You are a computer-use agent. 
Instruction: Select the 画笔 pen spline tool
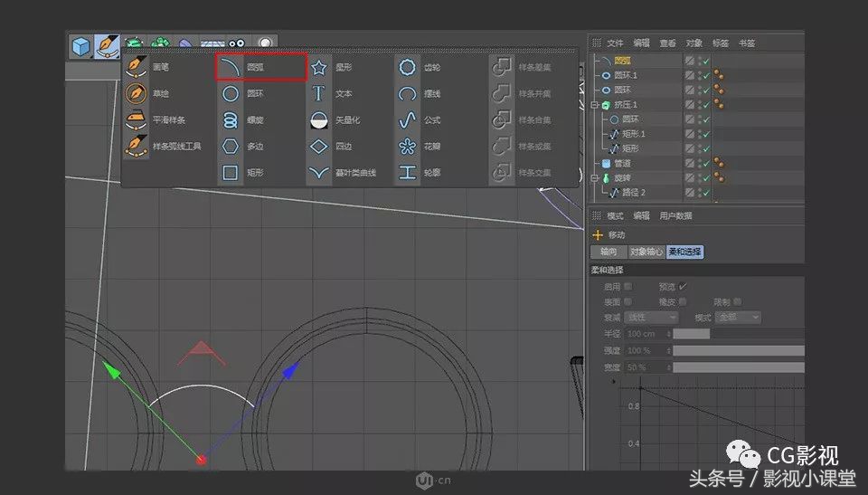(x=147, y=67)
